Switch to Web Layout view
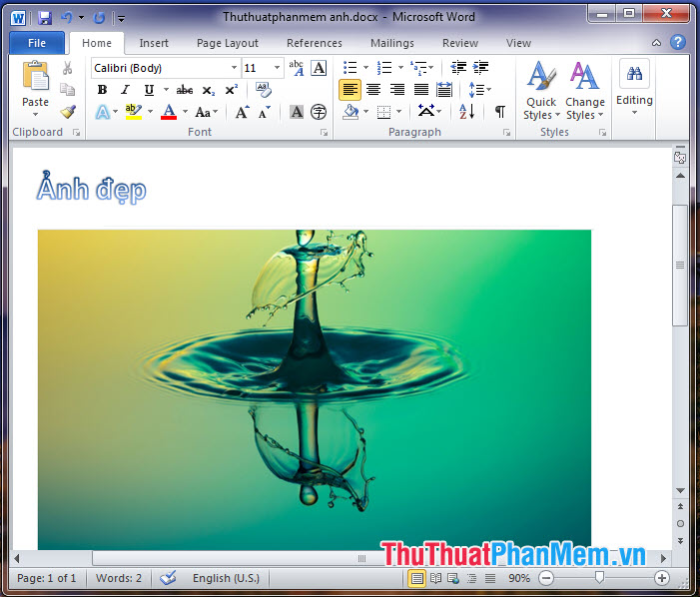This screenshot has width=700, height=597. (453, 578)
